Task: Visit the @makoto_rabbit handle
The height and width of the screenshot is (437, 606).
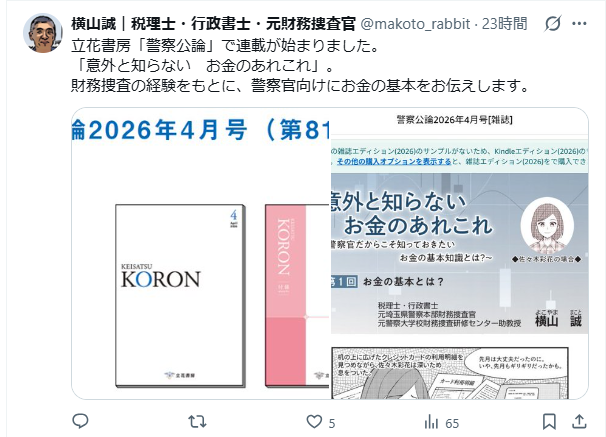Action: pos(415,24)
